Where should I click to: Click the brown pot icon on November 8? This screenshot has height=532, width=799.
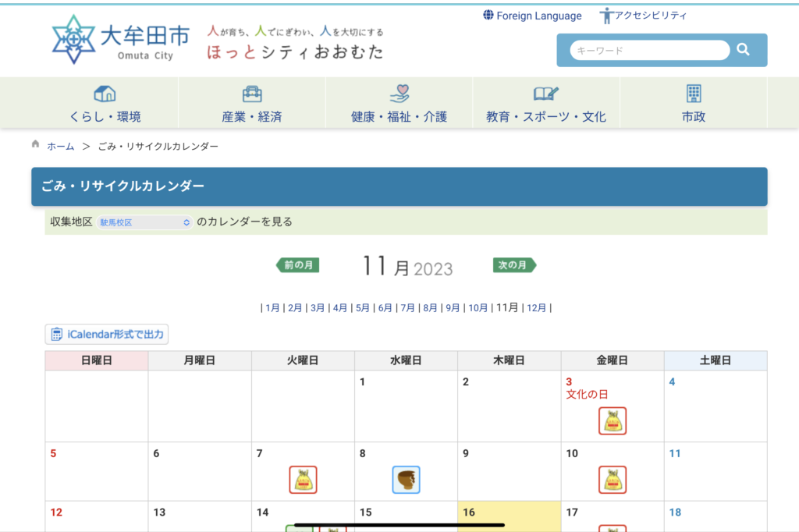(x=406, y=480)
